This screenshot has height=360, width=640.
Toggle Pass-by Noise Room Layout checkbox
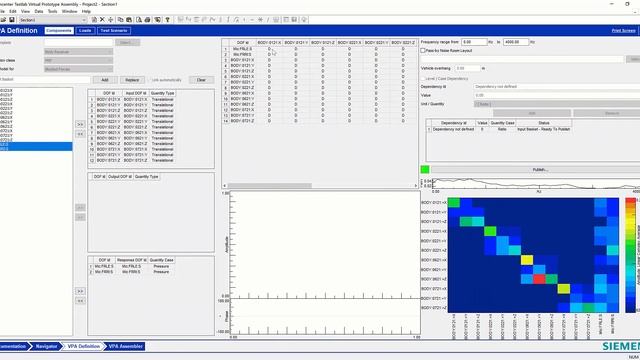(x=423, y=51)
